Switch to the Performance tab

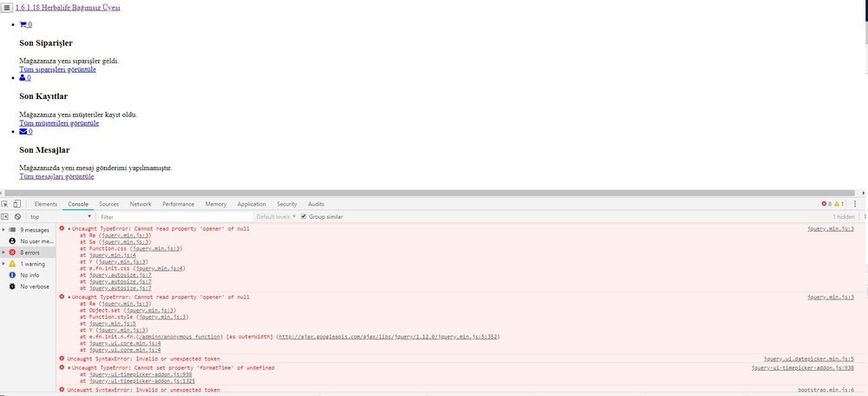pyautogui.click(x=178, y=204)
